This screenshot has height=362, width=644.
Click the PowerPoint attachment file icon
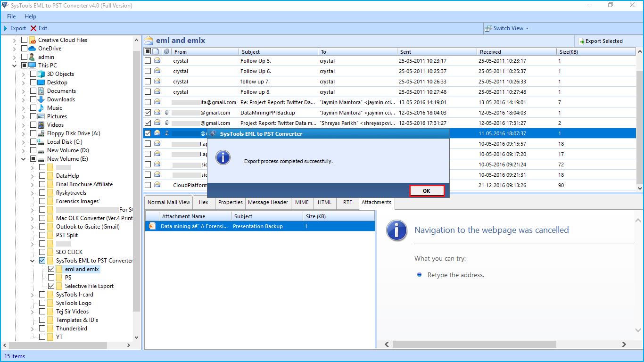point(152,226)
